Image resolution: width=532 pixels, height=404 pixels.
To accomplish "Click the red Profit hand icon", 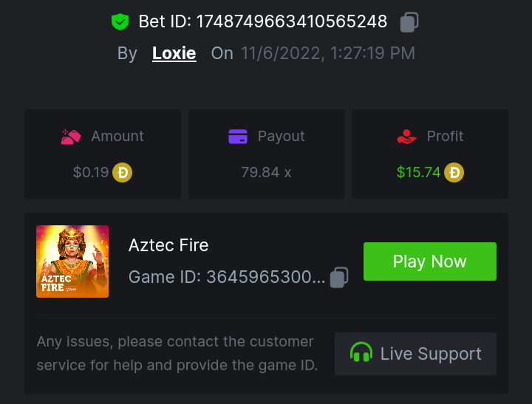I will (406, 137).
